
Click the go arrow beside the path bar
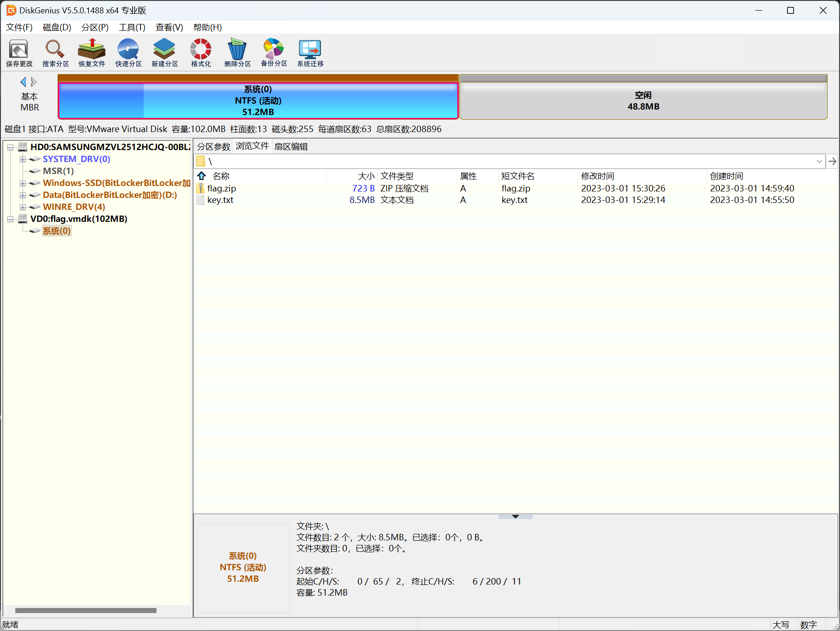(832, 161)
